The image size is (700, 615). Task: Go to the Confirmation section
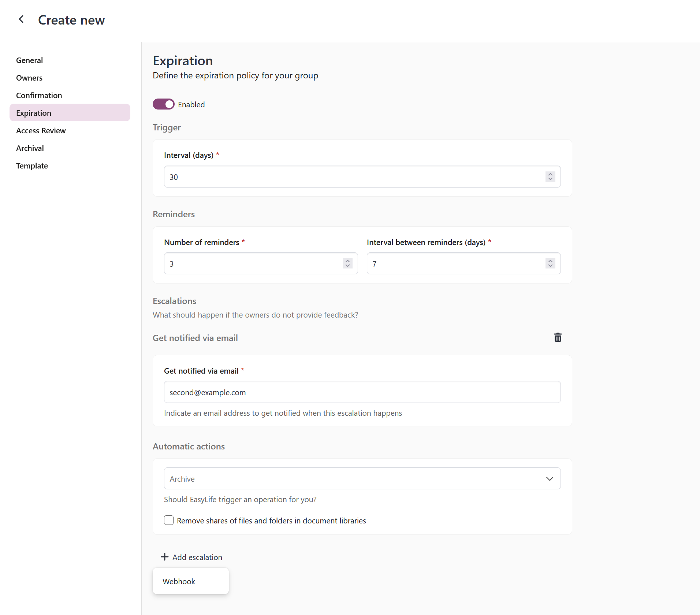tap(39, 95)
